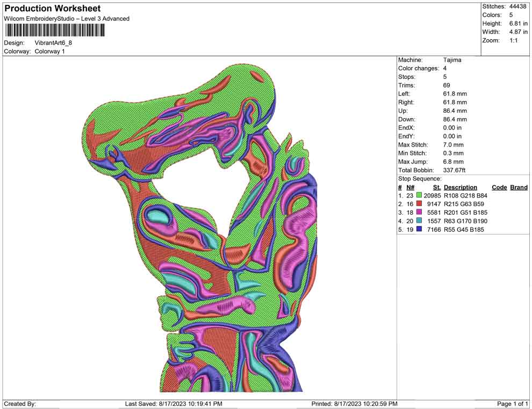The image size is (532, 409).
Task: Select the Brand column header
Action: [x=519, y=187]
